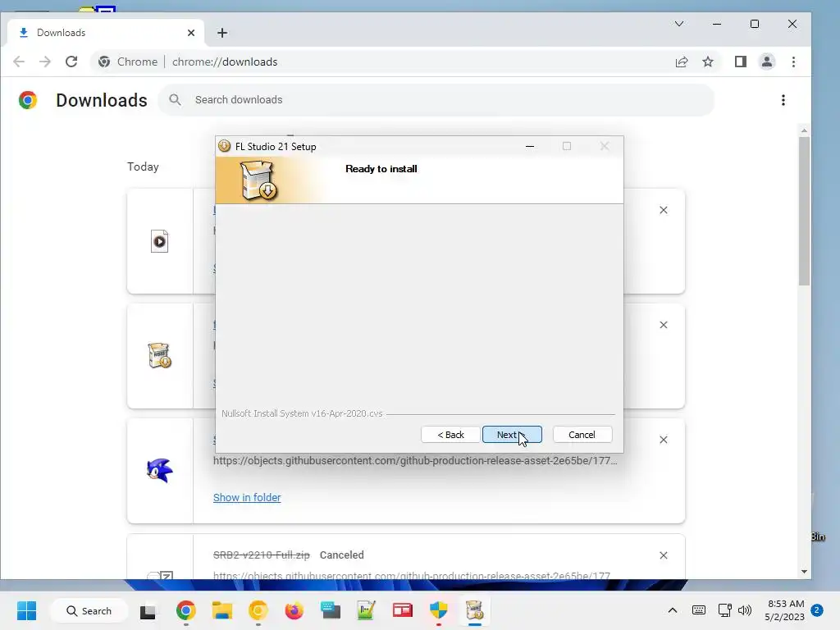Open the Chrome profile avatar menu

(x=767, y=62)
